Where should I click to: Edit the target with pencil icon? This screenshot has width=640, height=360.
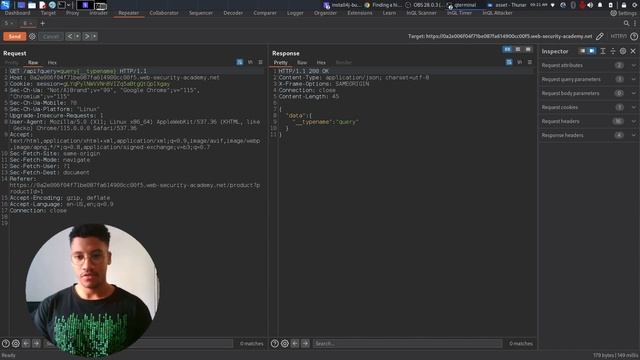pos(600,36)
